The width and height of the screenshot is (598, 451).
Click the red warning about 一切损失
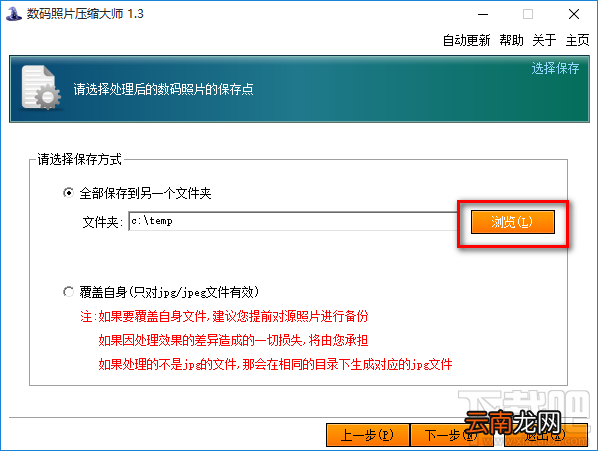click(x=233, y=340)
